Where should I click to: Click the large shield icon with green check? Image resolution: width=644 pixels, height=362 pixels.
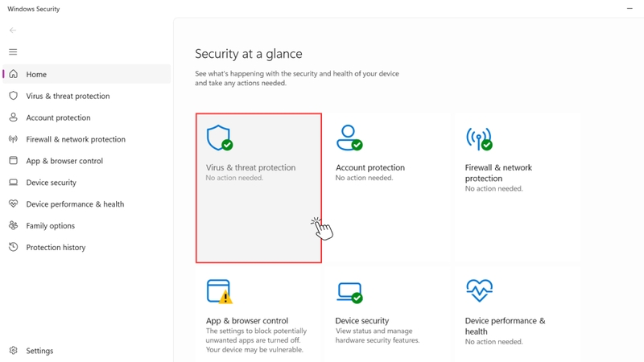(220, 138)
